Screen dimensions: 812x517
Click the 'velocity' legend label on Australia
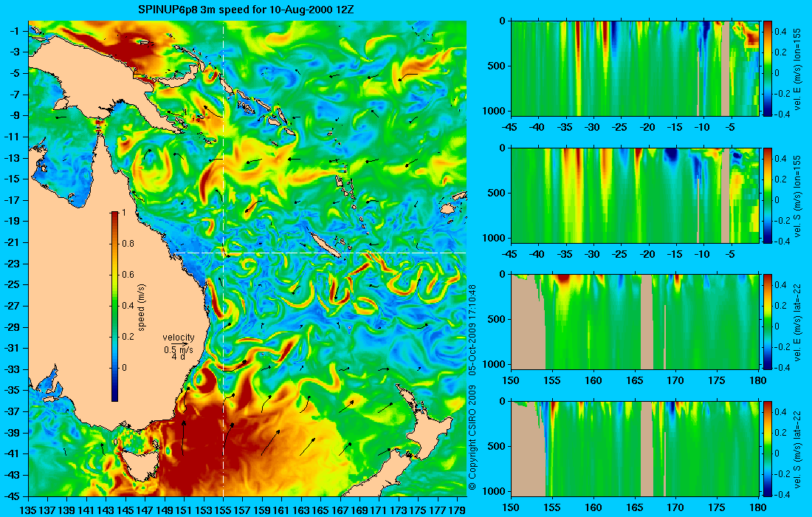coord(178,338)
